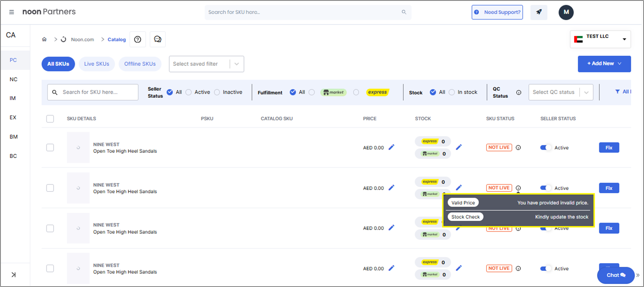Click Fix button in third row
This screenshot has height=287, width=644.
pos(609,228)
